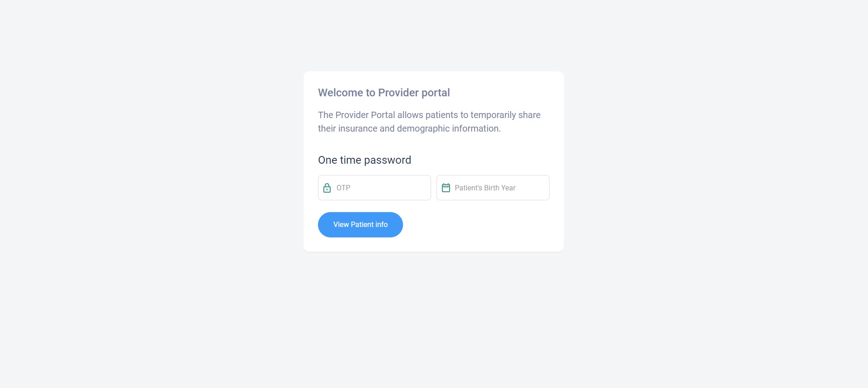The image size is (868, 388).
Task: Click the Provider Portal description text
Action: click(429, 122)
